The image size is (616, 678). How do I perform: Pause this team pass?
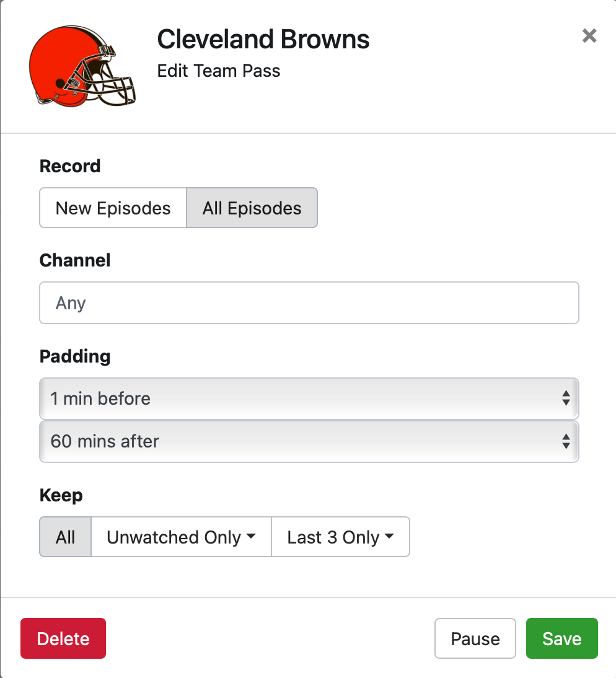click(x=475, y=638)
